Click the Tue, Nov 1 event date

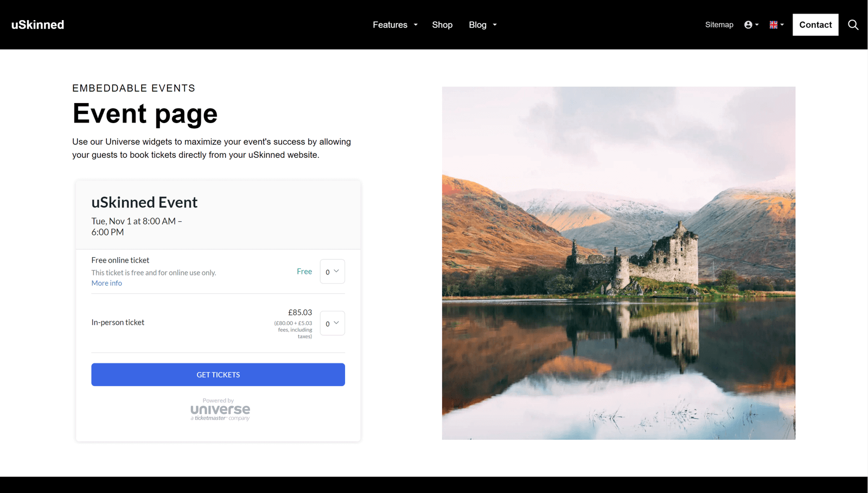[136, 221]
